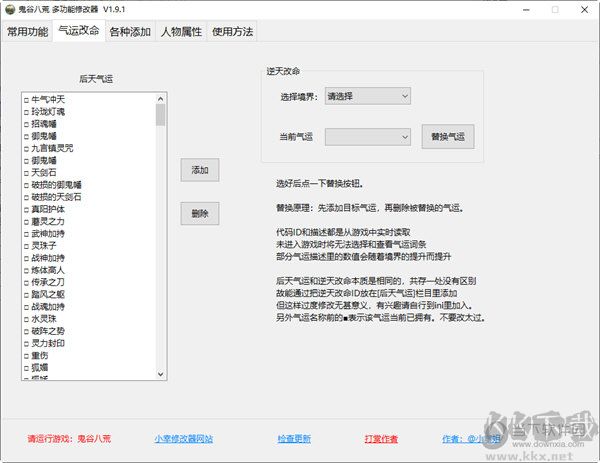Open the 各种添加 tab
Image resolution: width=600 pixels, height=463 pixels.
click(130, 31)
